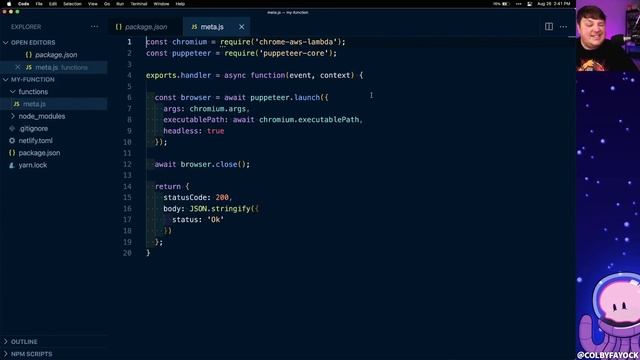Image resolution: width=640 pixels, height=360 pixels.
Task: Open the Go menu
Action: click(x=107, y=4)
